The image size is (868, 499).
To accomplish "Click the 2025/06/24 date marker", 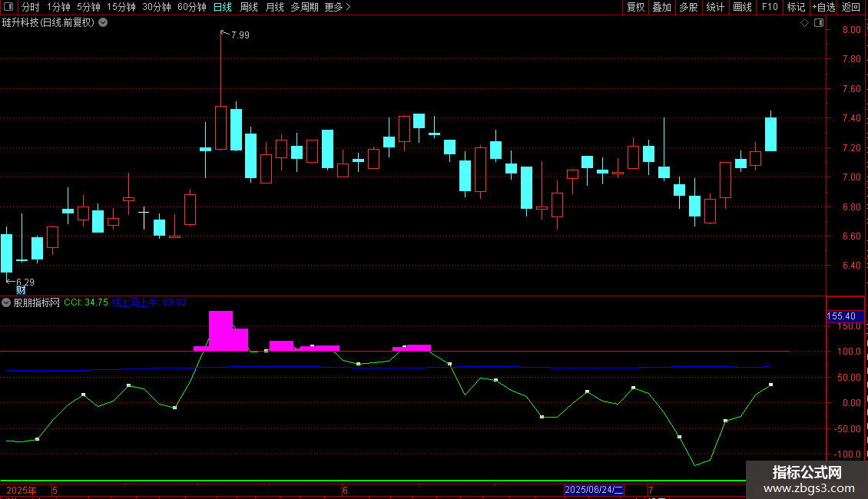I will (594, 490).
